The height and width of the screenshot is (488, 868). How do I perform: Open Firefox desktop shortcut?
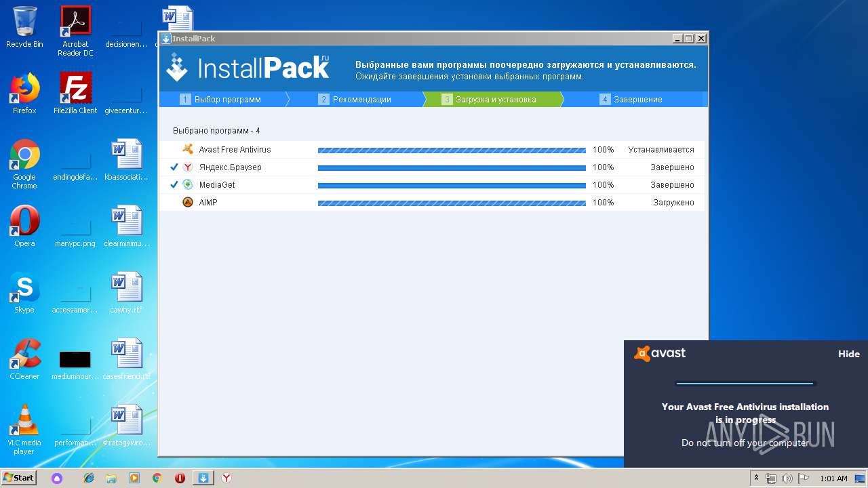click(24, 94)
